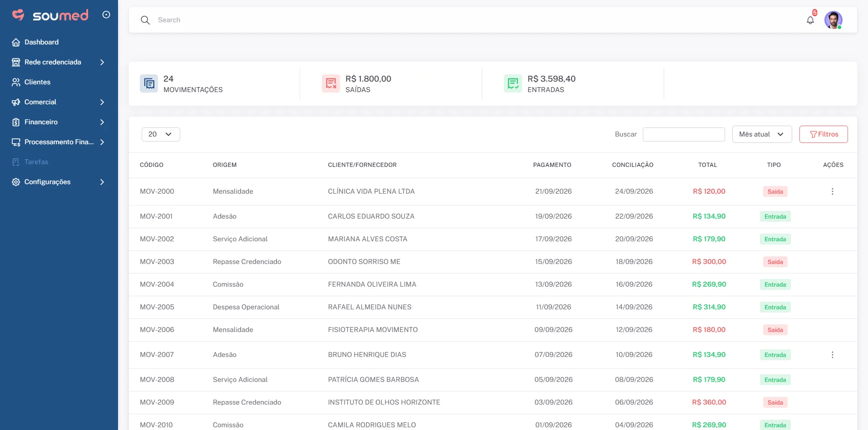
Task: Click the Movimentações summary icon
Action: pos(149,83)
